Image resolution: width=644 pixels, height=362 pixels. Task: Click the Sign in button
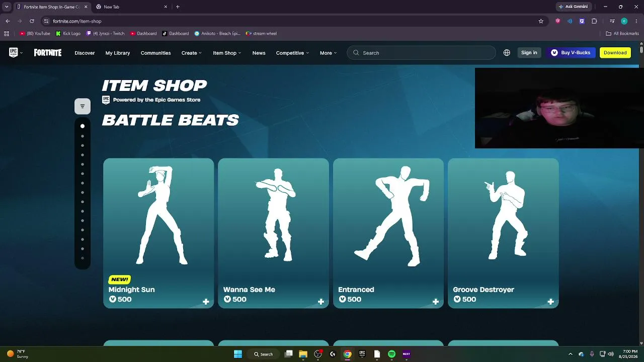[x=529, y=53]
